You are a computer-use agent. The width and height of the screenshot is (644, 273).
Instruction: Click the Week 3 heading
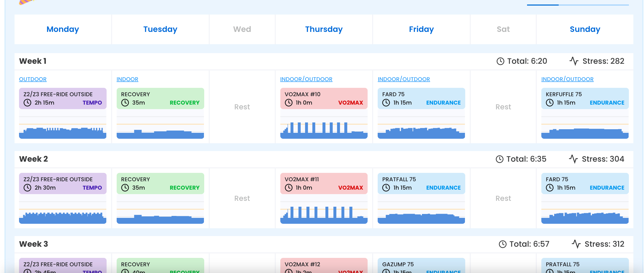(34, 244)
